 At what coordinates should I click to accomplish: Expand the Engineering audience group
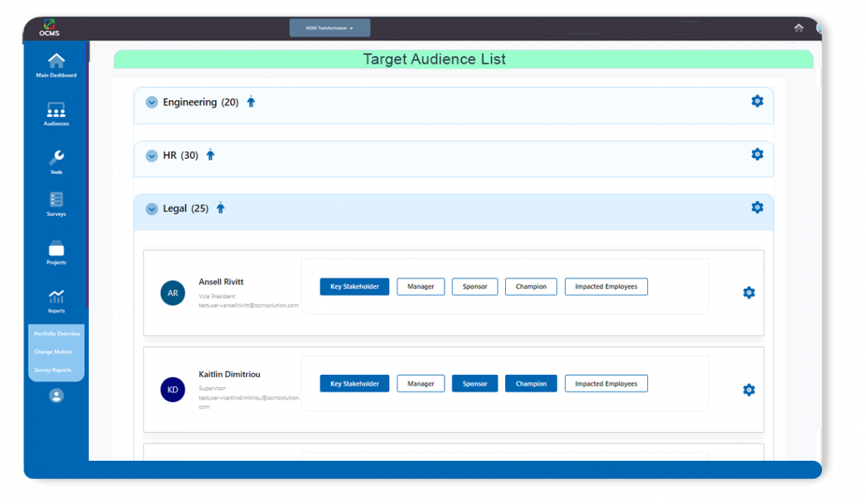pos(151,102)
